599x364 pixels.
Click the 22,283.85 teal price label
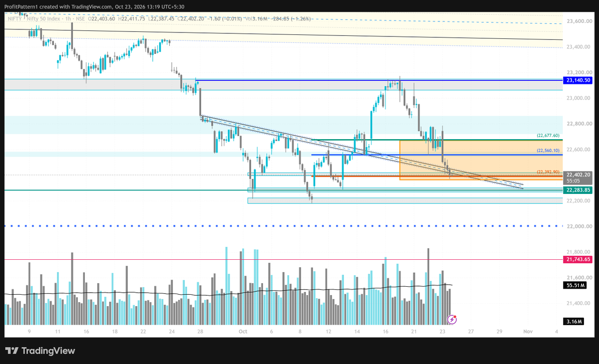(x=578, y=190)
